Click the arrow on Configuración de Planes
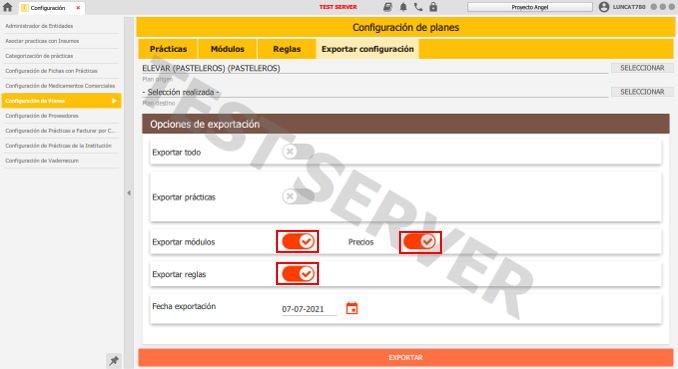The height and width of the screenshot is (369, 678). (x=114, y=101)
